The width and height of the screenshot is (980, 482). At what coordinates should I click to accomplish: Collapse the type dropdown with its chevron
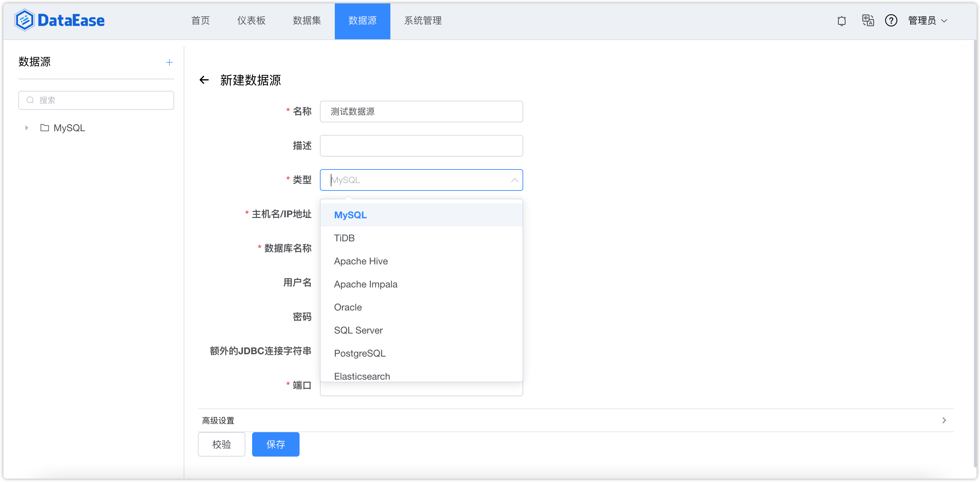[514, 180]
